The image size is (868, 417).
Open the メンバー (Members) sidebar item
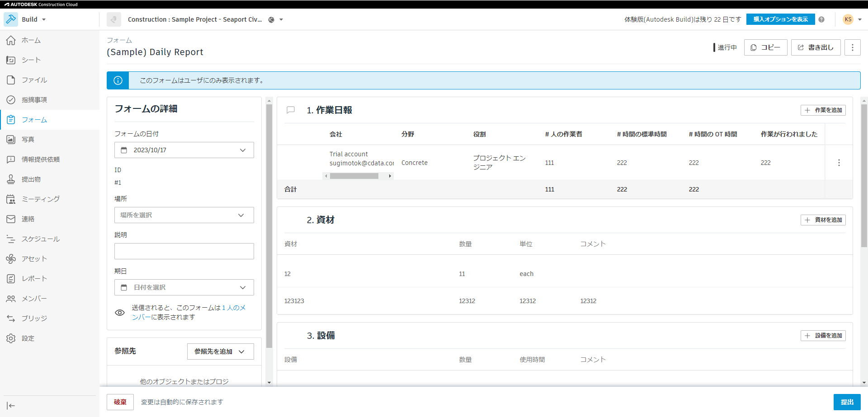click(x=50, y=299)
